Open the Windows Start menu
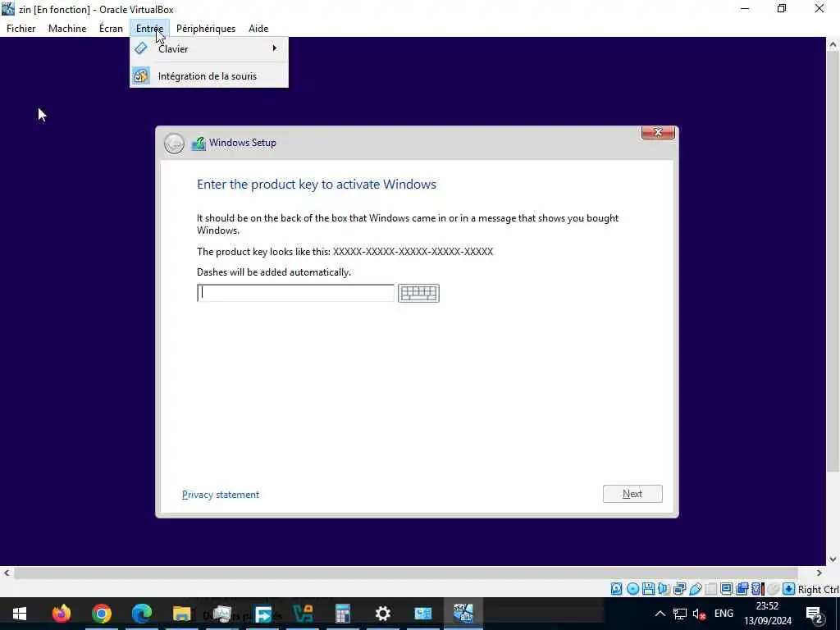The height and width of the screenshot is (630, 840). [20, 614]
